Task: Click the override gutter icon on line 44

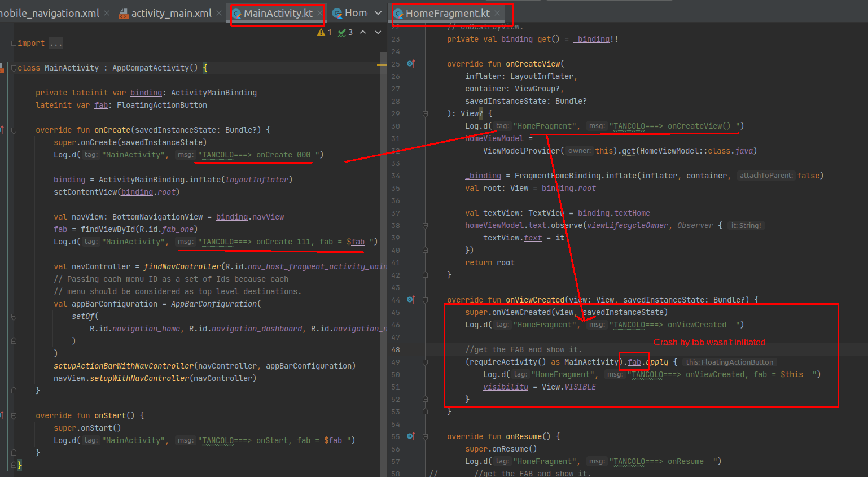Action: pyautogui.click(x=411, y=300)
